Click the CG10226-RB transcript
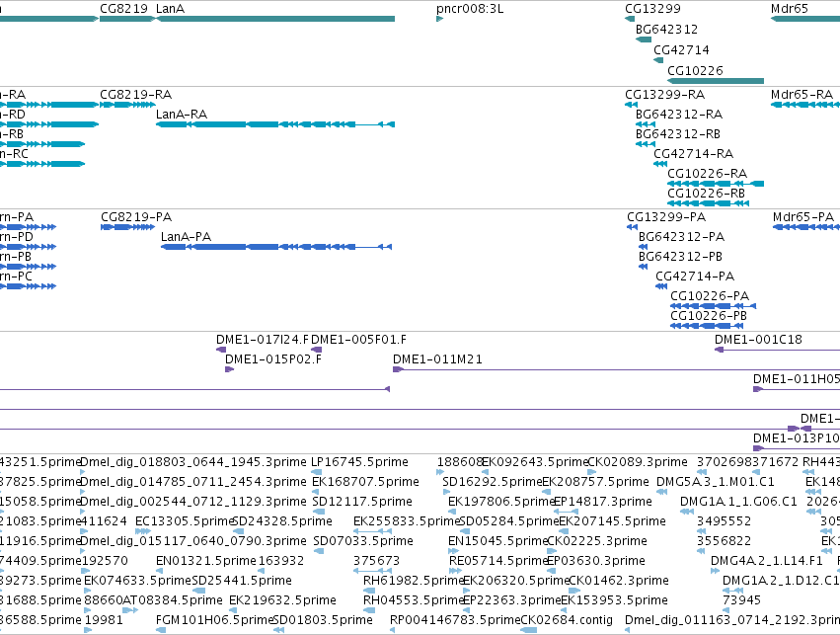 pos(708,203)
